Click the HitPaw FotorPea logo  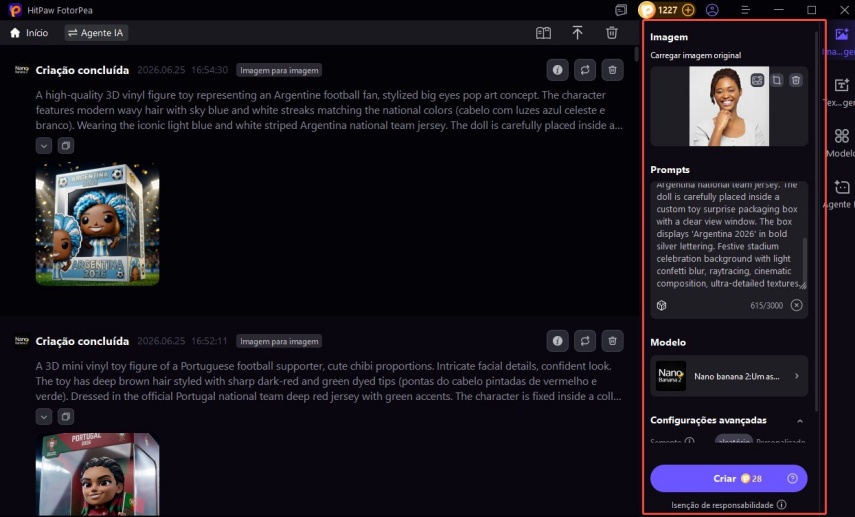pyautogui.click(x=15, y=10)
